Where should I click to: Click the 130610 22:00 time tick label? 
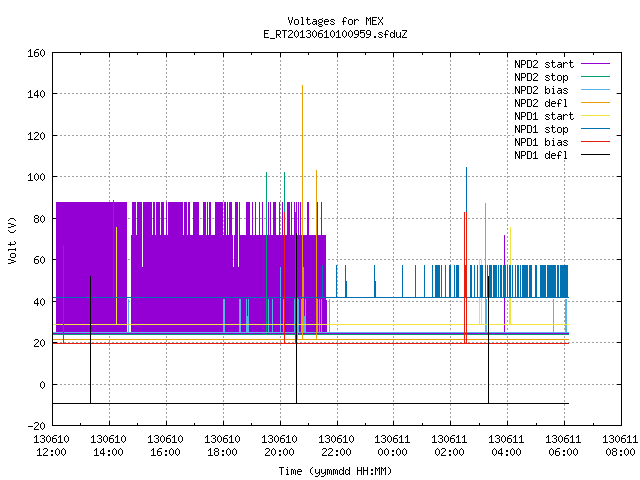click(x=336, y=446)
